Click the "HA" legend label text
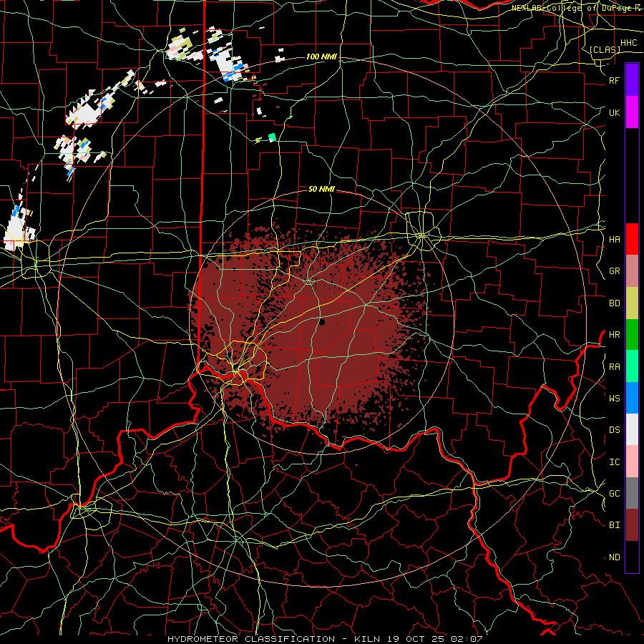The width and height of the screenshot is (644, 644). 614,240
